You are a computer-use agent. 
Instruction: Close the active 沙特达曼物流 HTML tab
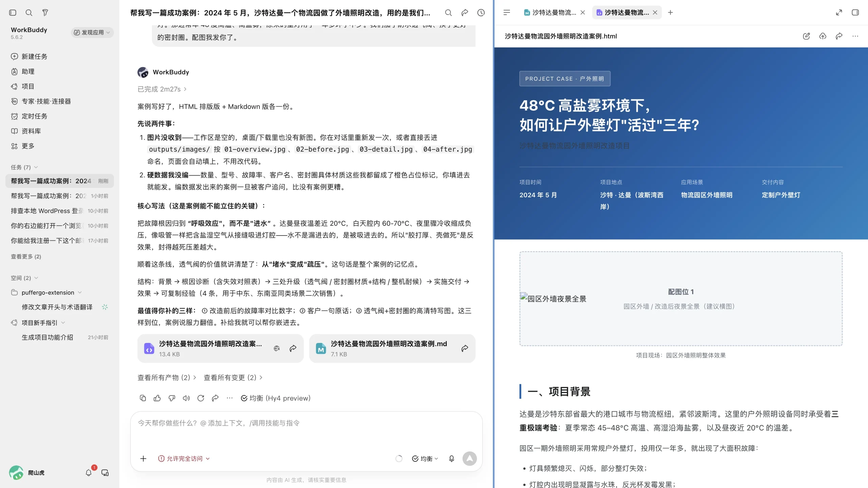(655, 13)
